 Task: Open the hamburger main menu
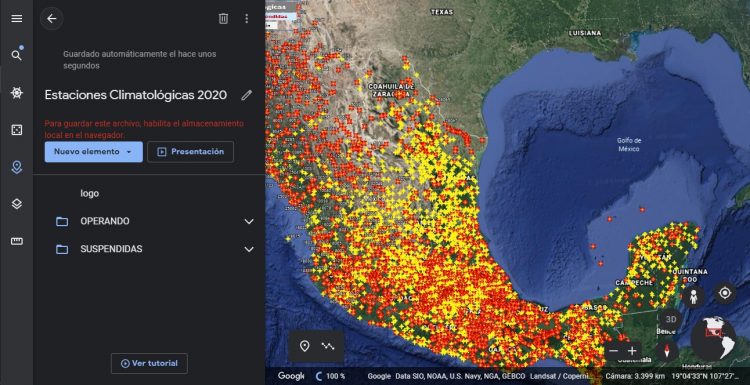[17, 19]
